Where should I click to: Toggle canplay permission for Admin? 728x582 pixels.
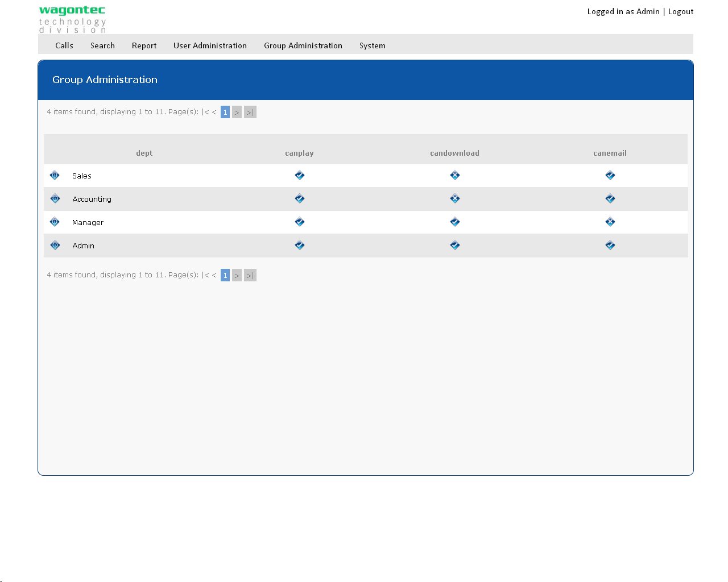pos(300,245)
